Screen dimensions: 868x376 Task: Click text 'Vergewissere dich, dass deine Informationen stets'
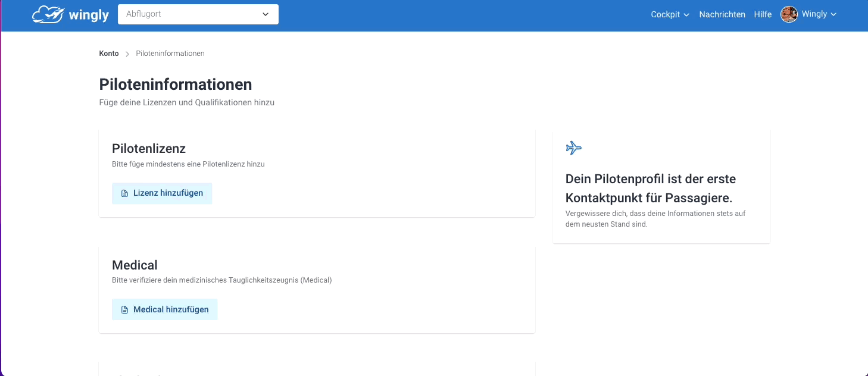(x=655, y=219)
